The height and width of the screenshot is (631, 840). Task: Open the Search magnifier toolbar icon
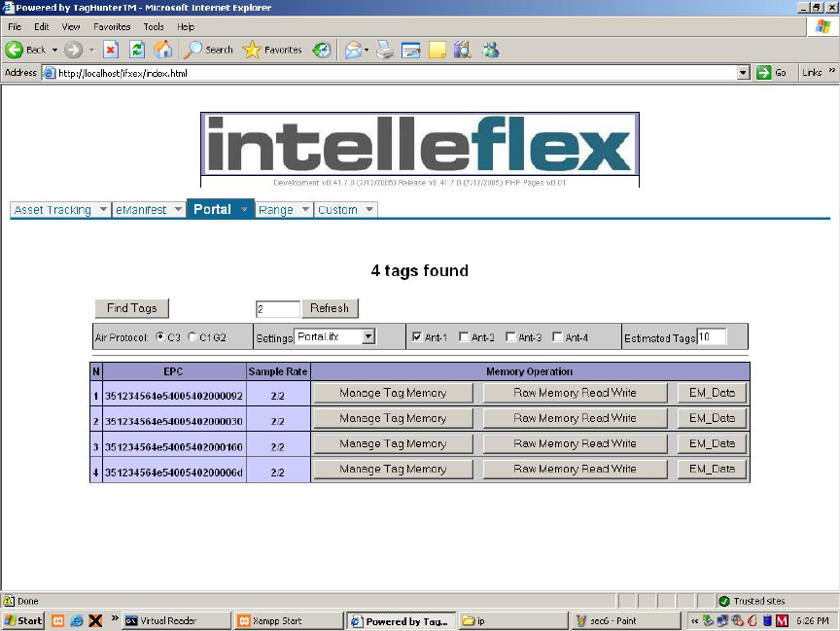pos(192,50)
